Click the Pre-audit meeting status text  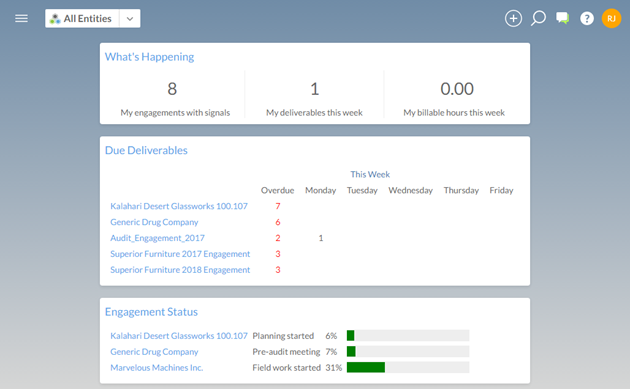(x=286, y=352)
